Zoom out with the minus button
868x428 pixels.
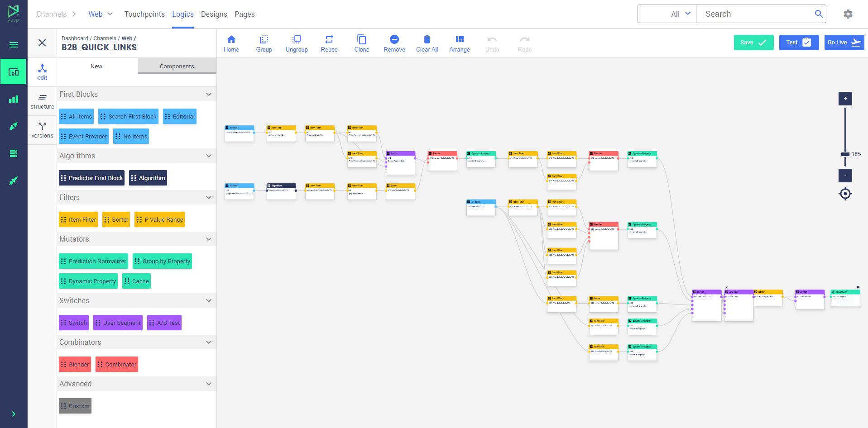845,176
